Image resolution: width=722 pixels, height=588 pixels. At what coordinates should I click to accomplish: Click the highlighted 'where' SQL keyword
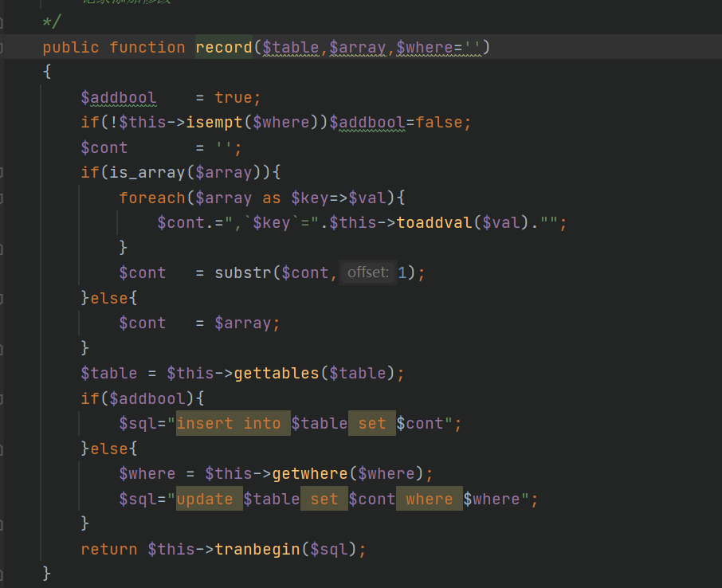click(x=430, y=499)
